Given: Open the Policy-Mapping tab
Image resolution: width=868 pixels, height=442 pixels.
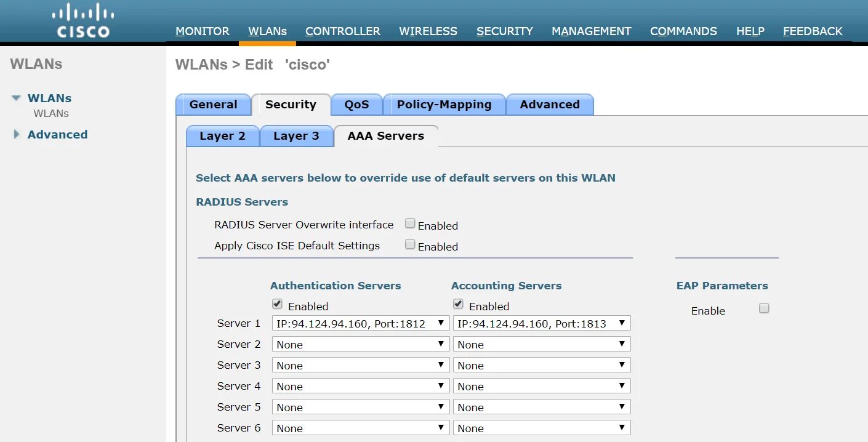Looking at the screenshot, I should 444,105.
